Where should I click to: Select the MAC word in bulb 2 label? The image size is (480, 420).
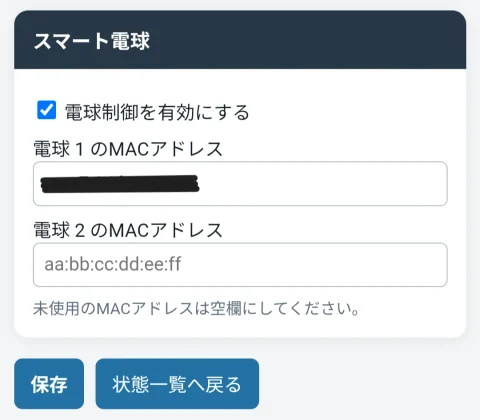[128, 230]
